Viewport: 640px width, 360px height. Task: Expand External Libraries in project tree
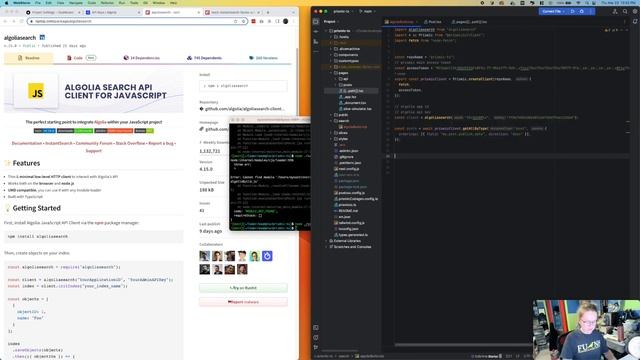point(326,241)
